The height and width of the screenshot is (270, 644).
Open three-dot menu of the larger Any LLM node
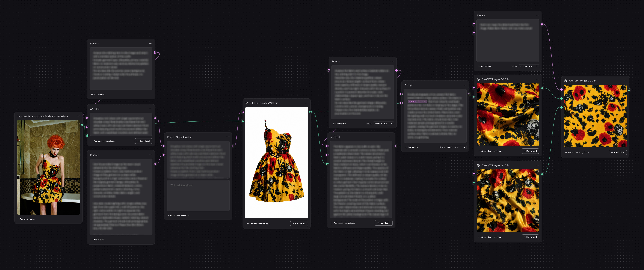click(x=390, y=137)
